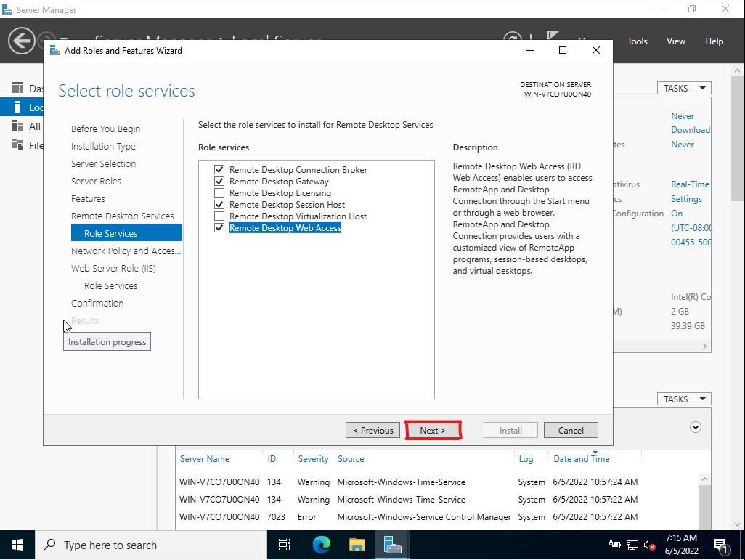Click properties panel horizontal scroll arrow
The width and height of the screenshot is (745, 560).
704,346
